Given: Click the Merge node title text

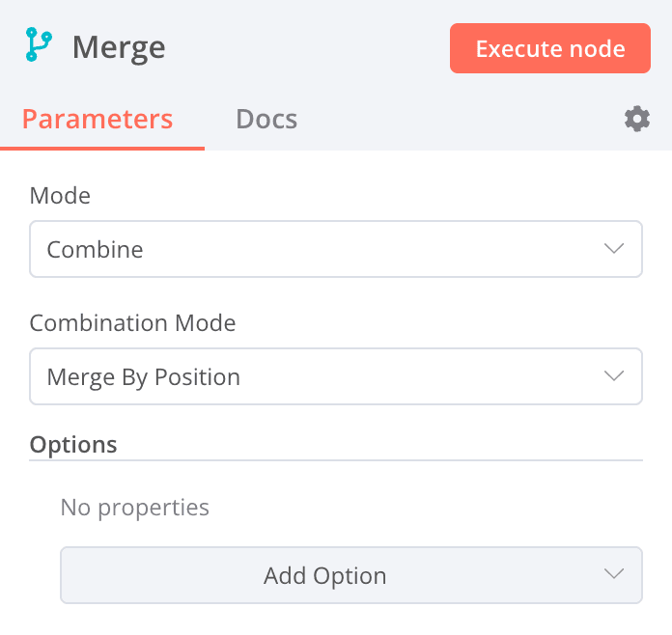Looking at the screenshot, I should click(x=119, y=48).
